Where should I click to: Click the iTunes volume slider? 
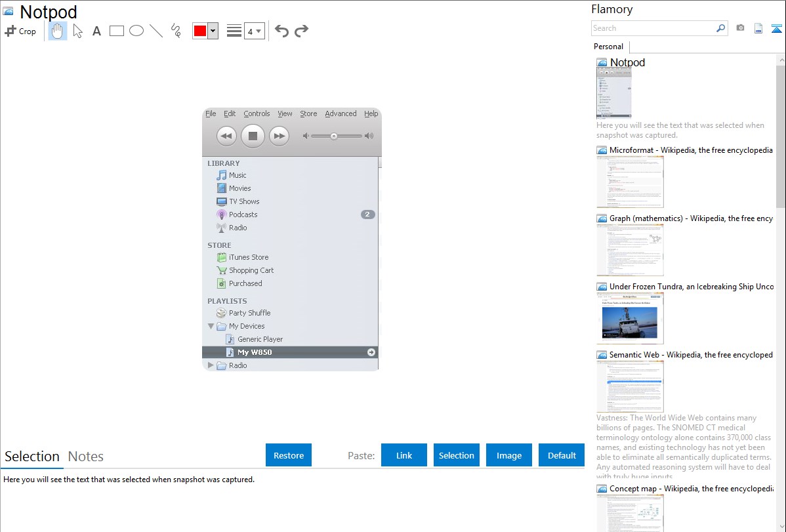coord(336,136)
